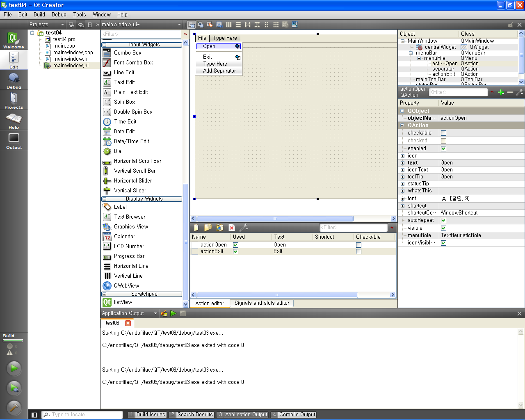Screen dimensions: 525x420
Task: Click New action icon in Action editor
Action: coord(196,228)
